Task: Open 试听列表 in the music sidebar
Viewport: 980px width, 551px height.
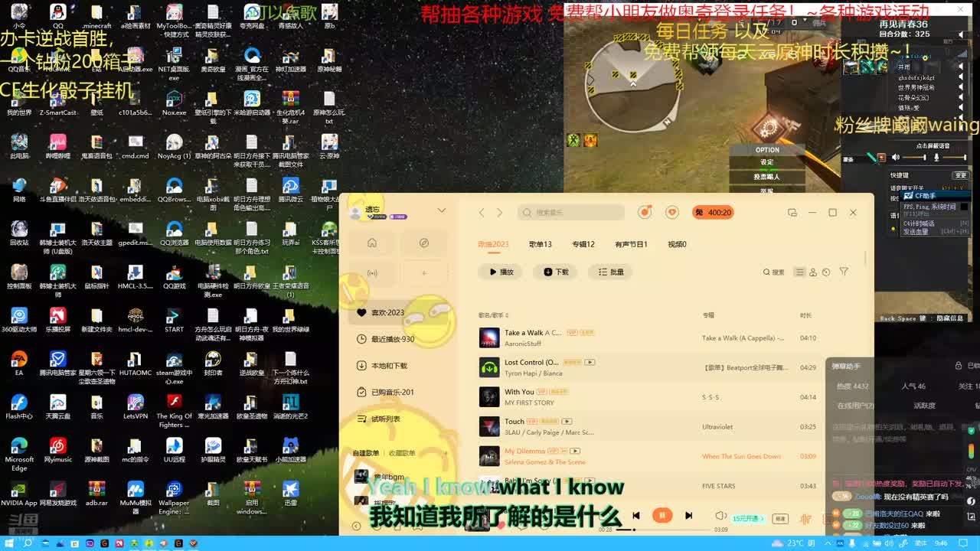Action: pyautogui.click(x=398, y=419)
